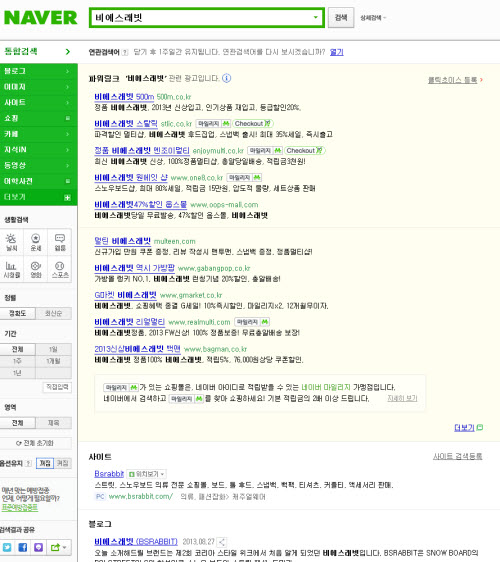Share results via the purple chat icon

pyautogui.click(x=38, y=547)
